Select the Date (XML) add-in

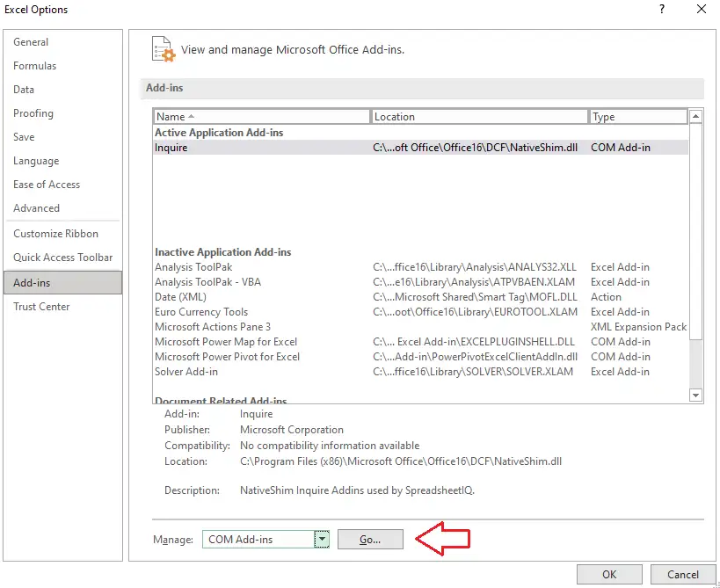pos(420,297)
